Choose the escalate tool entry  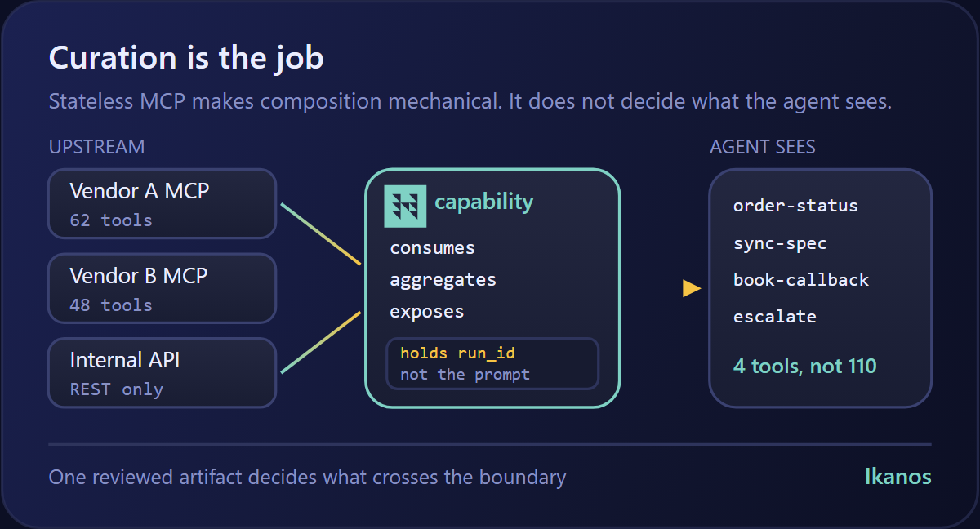point(775,317)
